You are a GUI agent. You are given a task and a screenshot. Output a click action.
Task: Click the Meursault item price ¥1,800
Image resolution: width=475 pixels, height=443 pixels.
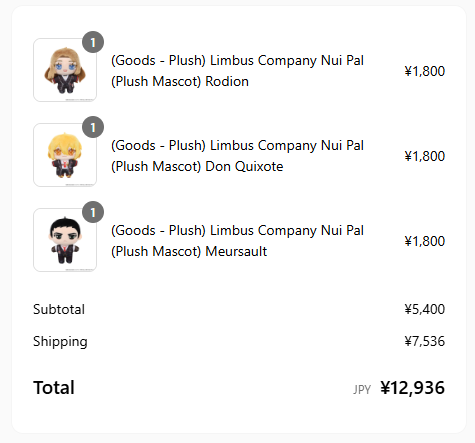tap(425, 241)
